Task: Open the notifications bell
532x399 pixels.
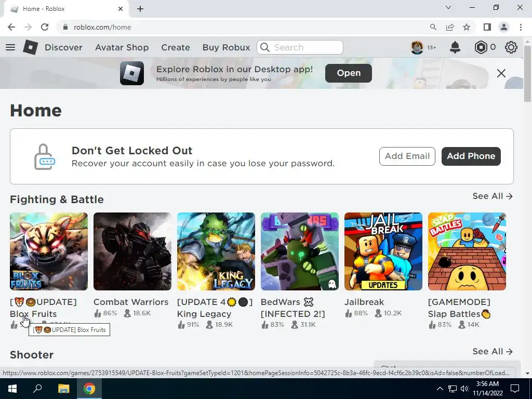Action: click(455, 47)
